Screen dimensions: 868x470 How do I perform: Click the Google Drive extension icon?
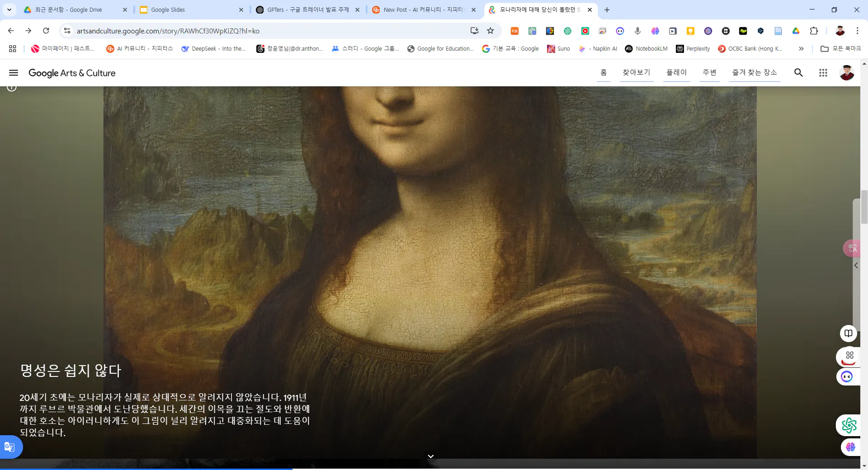tap(796, 31)
